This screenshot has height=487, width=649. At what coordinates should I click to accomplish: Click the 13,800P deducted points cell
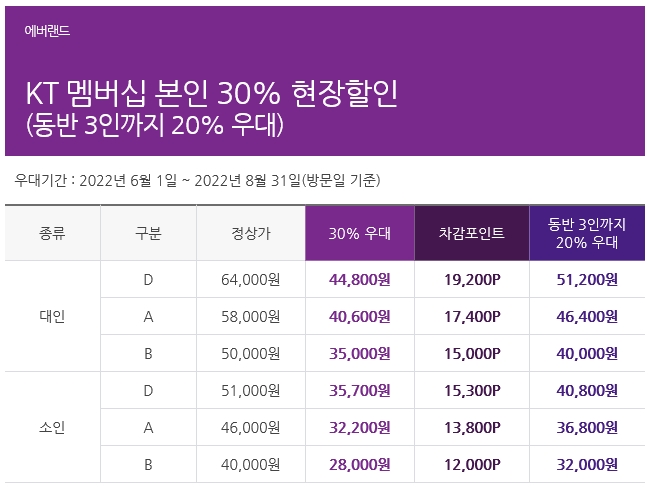pyautogui.click(x=472, y=428)
